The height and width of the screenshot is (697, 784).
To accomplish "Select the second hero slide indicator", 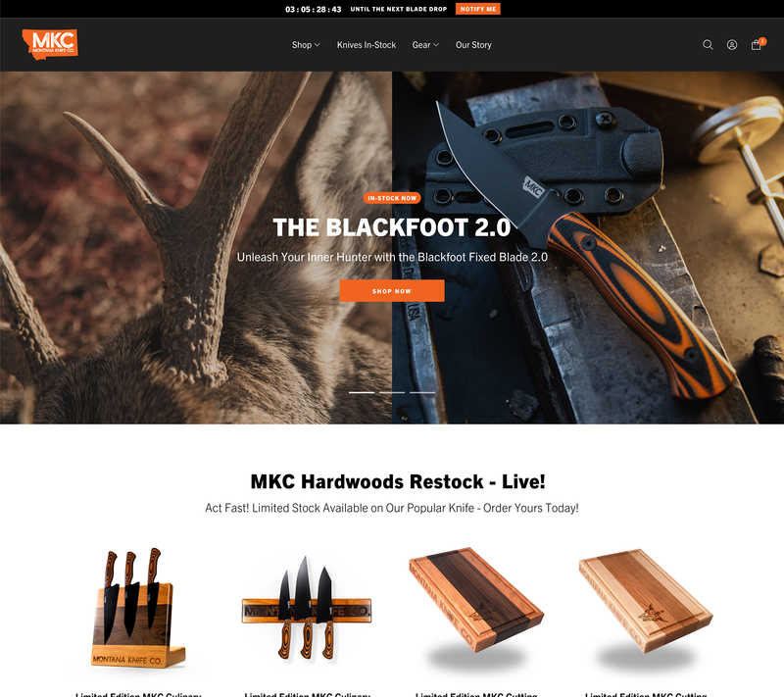I will 392,392.
